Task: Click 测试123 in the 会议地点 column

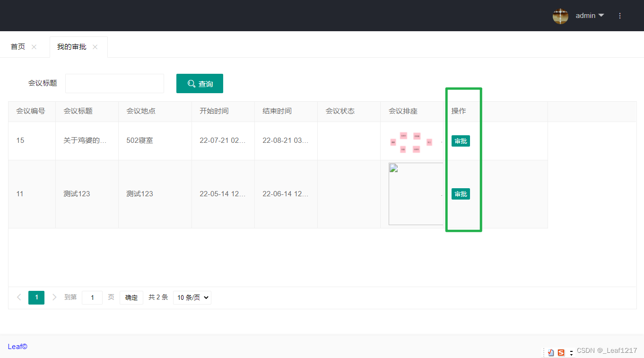Action: click(x=139, y=194)
